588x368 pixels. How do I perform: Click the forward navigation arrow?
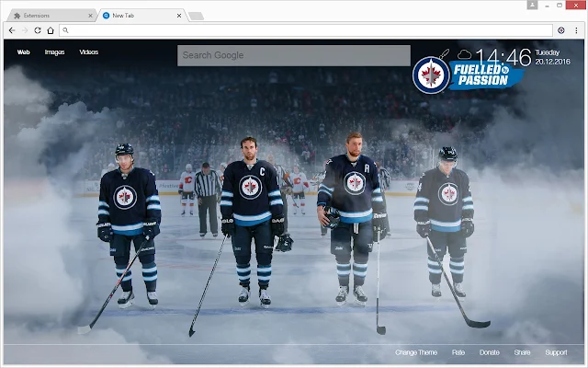[25, 30]
